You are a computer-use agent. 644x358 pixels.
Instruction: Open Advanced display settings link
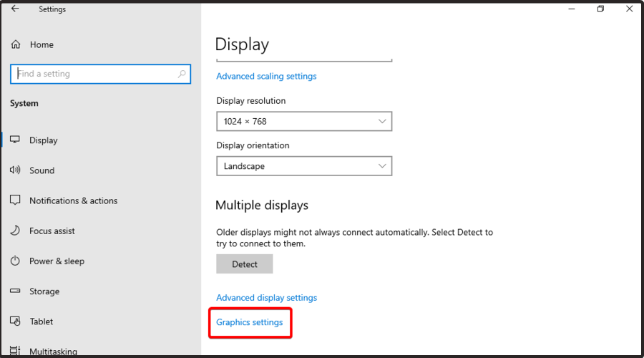click(x=267, y=298)
